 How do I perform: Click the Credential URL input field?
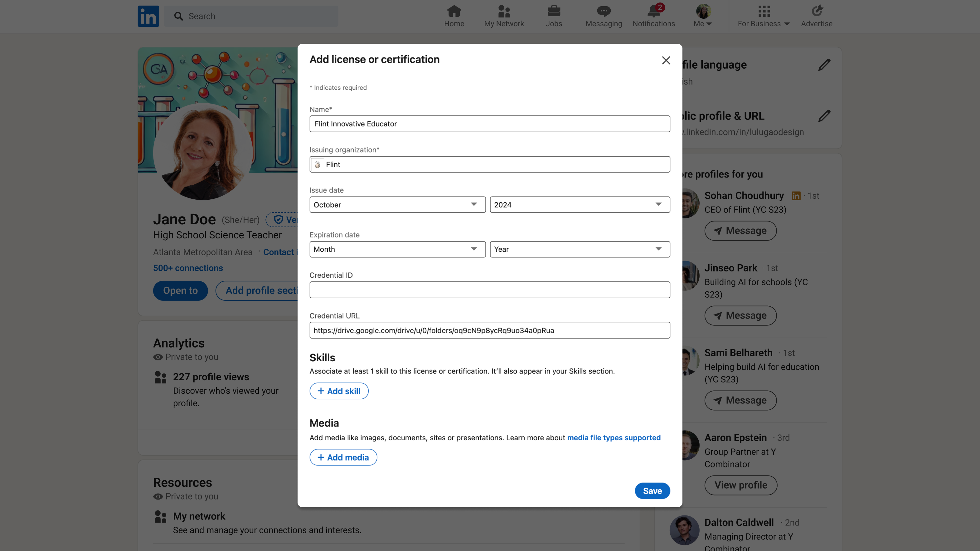coord(490,330)
